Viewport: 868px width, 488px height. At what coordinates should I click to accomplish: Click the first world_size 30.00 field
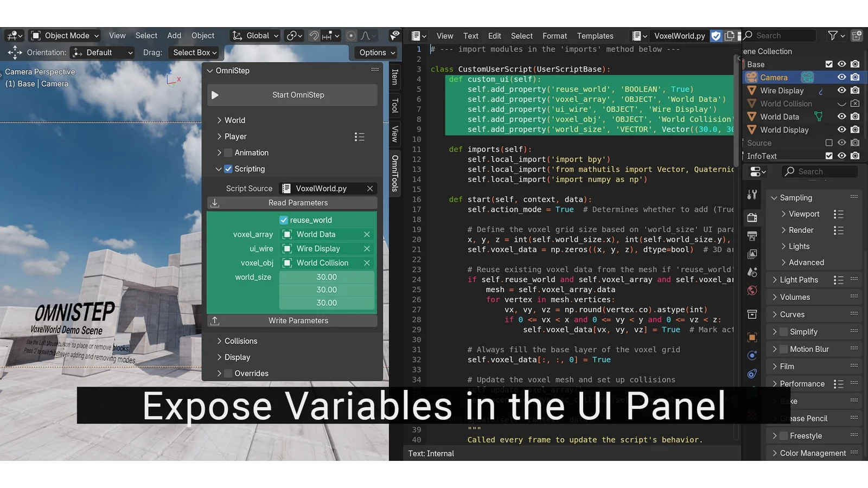[x=327, y=277]
